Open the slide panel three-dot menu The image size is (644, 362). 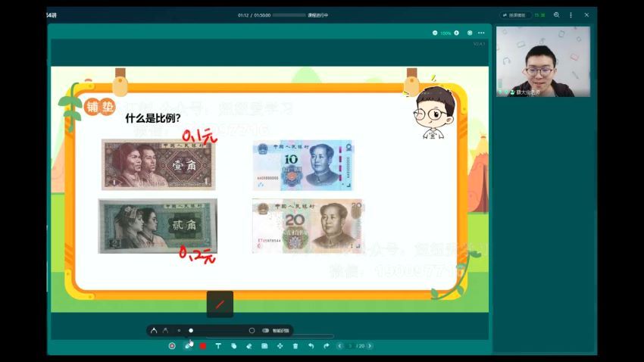tap(481, 33)
